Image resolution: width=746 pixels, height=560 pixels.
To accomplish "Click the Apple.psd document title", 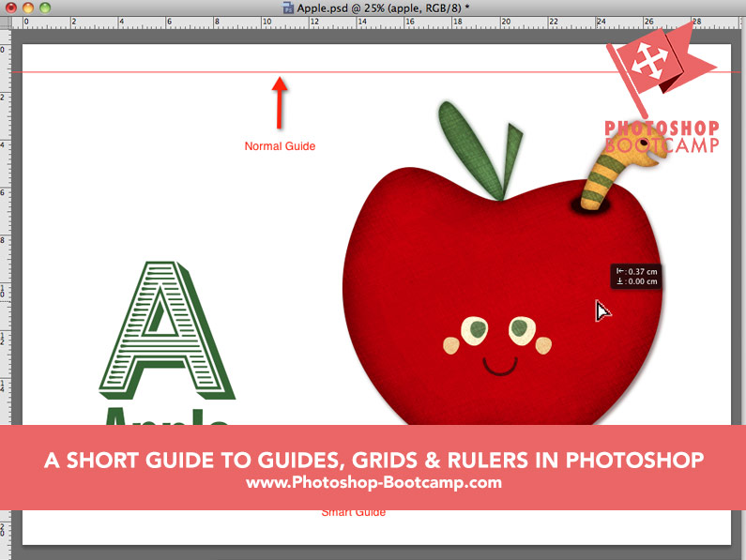I will point(383,8).
